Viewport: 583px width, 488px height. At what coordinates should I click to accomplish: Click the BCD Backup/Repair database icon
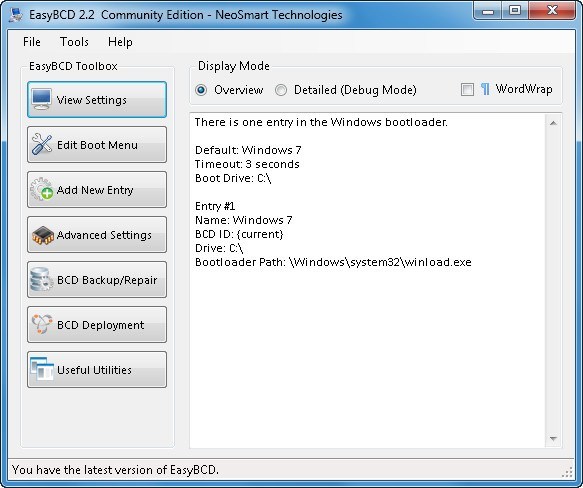pyautogui.click(x=41, y=279)
